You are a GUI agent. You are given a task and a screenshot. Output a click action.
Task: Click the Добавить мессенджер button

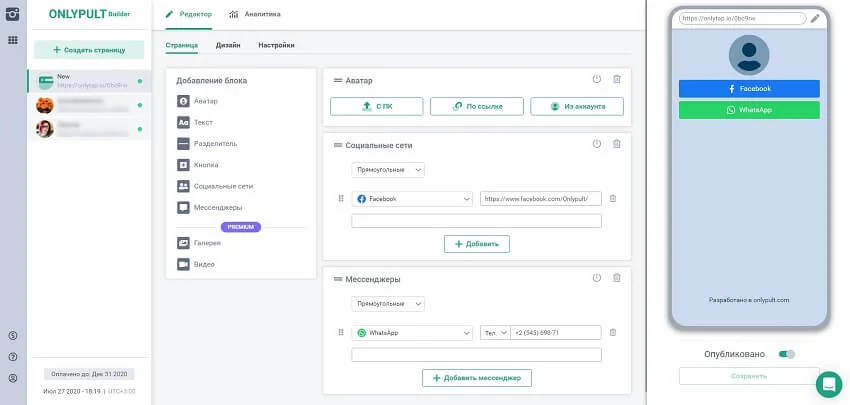pyautogui.click(x=477, y=377)
